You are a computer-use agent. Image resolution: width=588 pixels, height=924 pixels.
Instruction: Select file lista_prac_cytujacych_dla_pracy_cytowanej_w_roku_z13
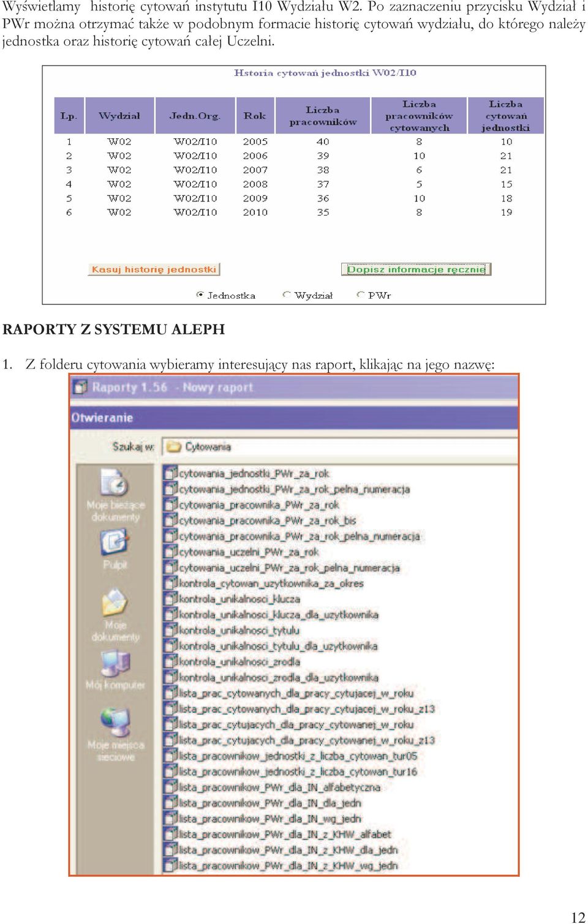click(306, 740)
